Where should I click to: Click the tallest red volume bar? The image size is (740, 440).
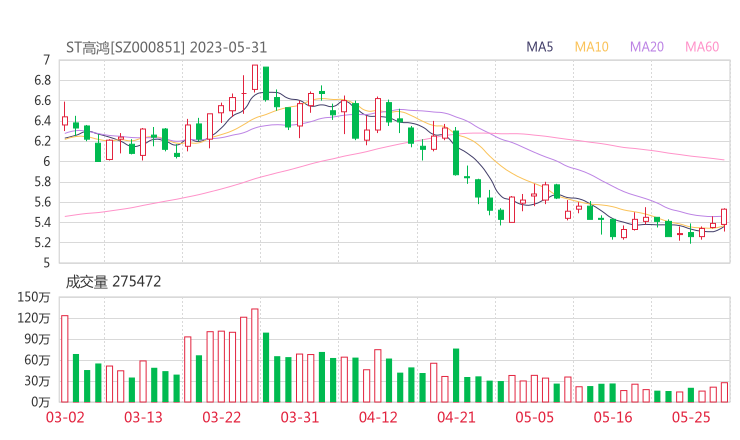pyautogui.click(x=255, y=355)
